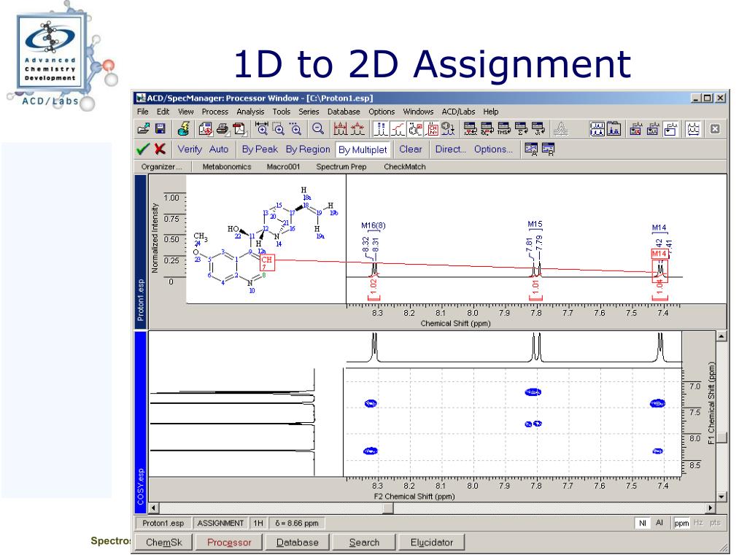Image resolution: width=747 pixels, height=560 pixels.
Task: Open the Direct... dialog
Action: (x=450, y=149)
